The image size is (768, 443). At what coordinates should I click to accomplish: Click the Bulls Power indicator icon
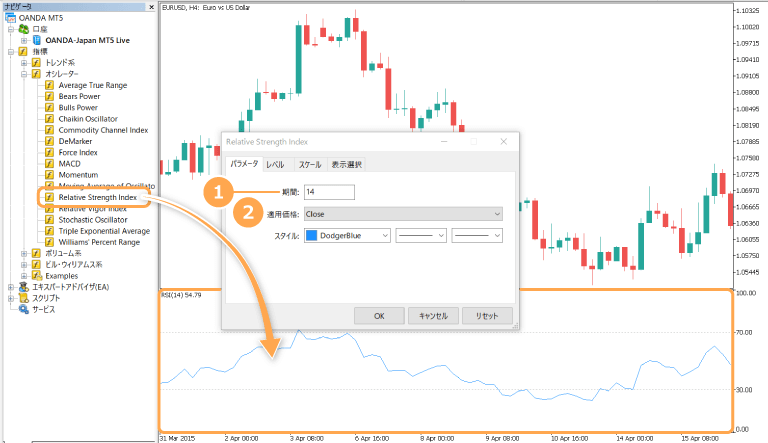pyautogui.click(x=49, y=107)
